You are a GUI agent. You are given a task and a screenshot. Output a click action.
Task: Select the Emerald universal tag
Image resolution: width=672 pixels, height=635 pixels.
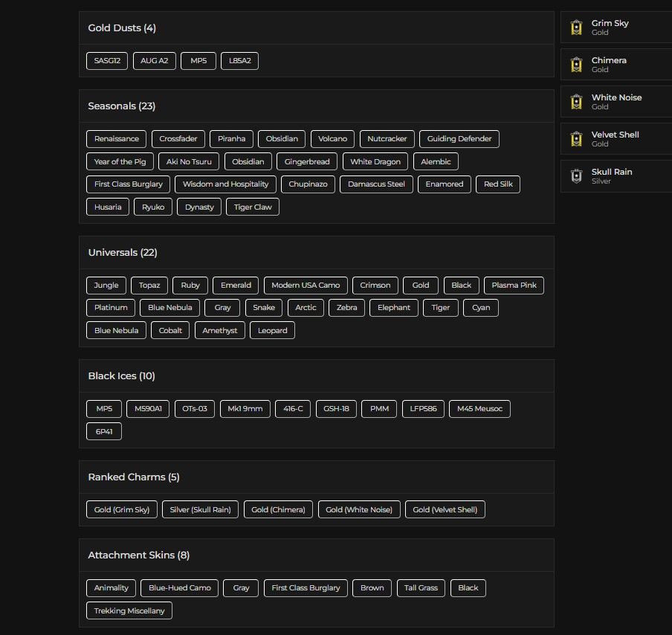pyautogui.click(x=236, y=286)
